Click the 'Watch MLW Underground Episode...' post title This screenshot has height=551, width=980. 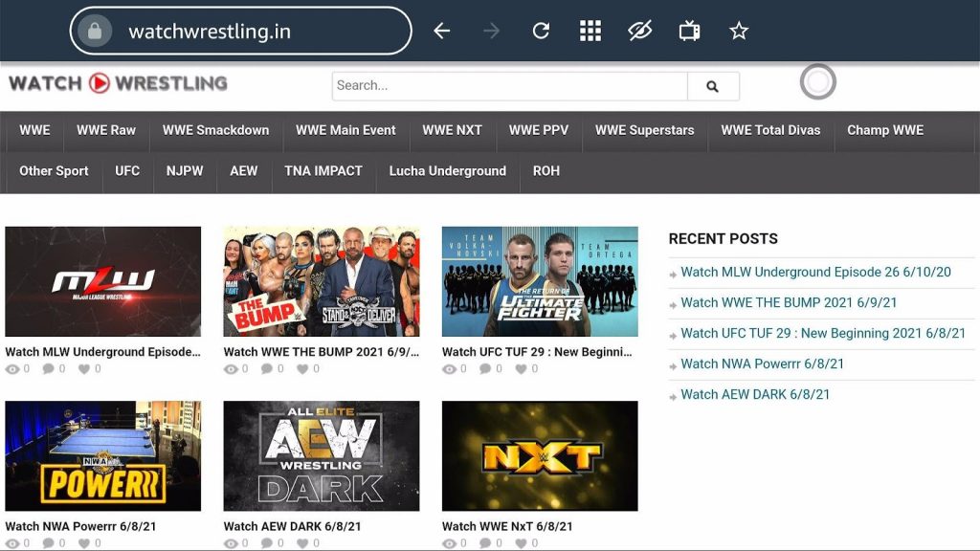[x=103, y=352]
